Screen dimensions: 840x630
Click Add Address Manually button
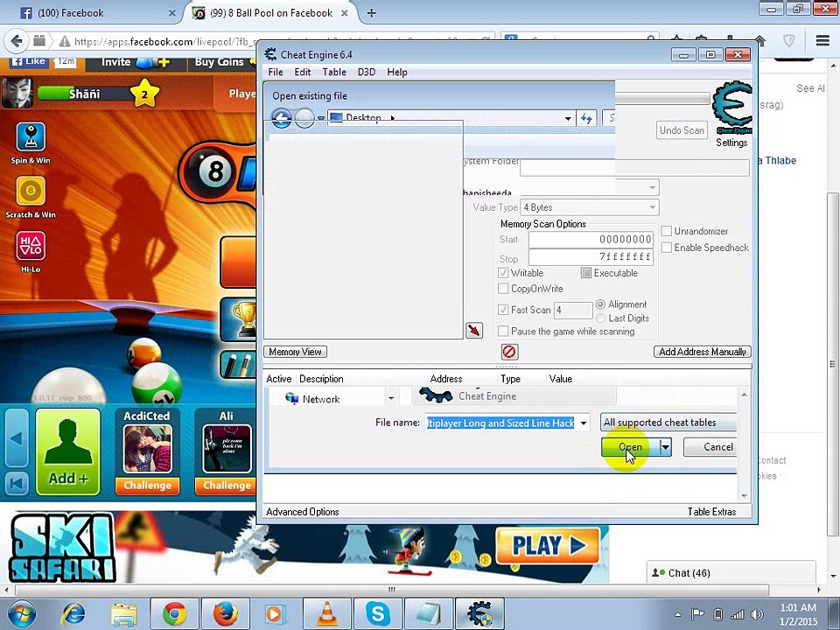[x=703, y=352]
